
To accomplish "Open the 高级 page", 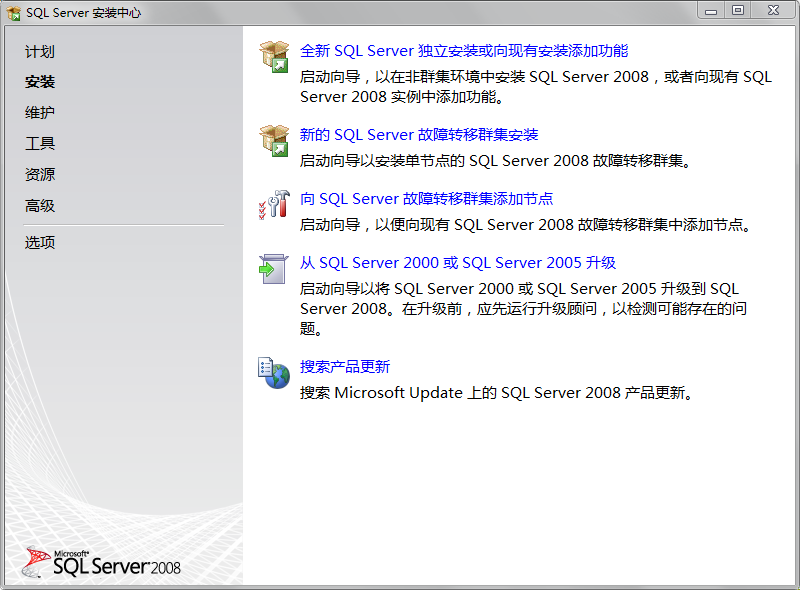I will [x=40, y=206].
